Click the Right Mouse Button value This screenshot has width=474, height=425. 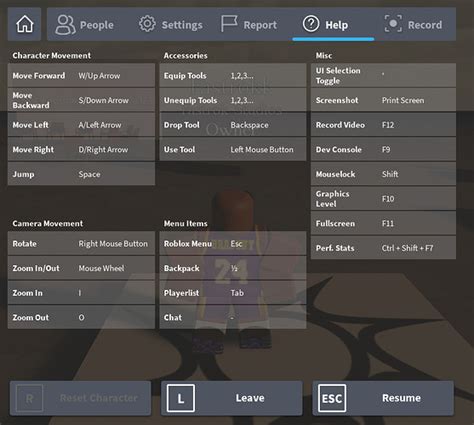pyautogui.click(x=113, y=244)
